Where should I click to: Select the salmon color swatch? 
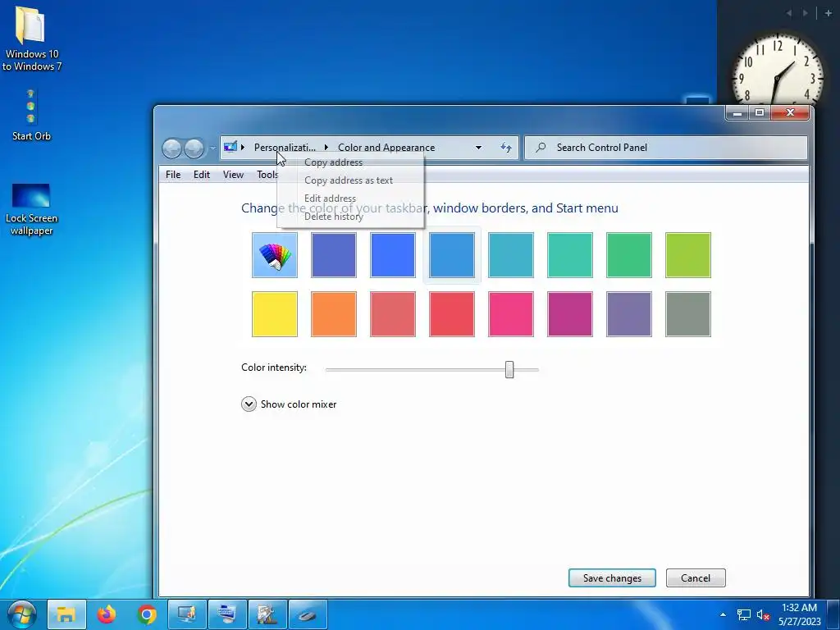pyautogui.click(x=393, y=314)
